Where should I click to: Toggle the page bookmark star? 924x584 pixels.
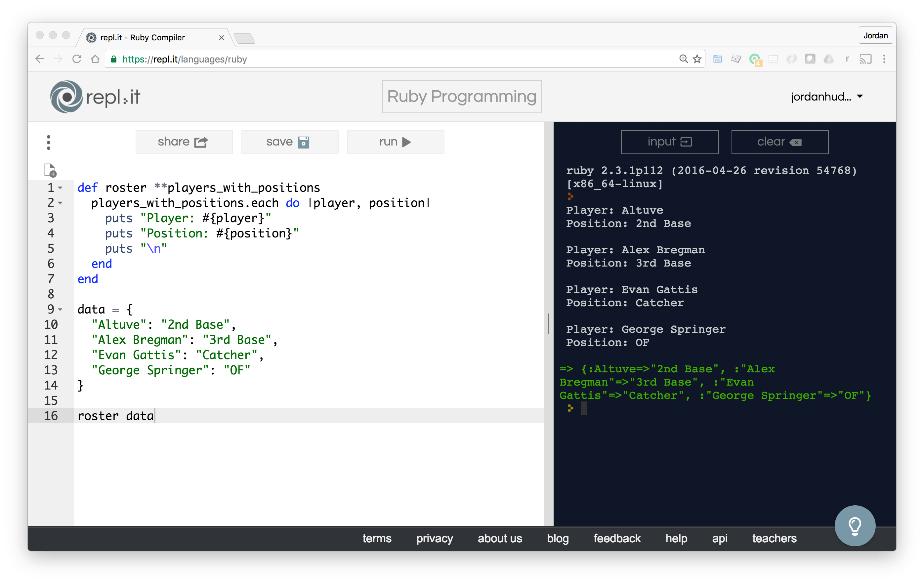click(696, 59)
